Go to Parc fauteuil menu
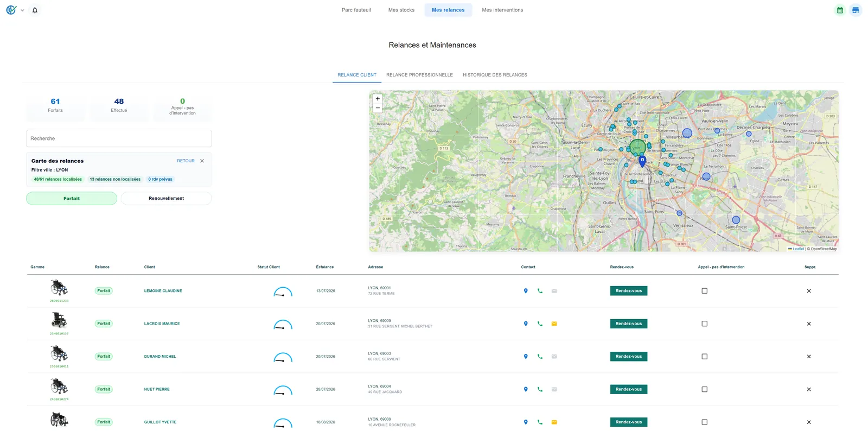 coord(356,10)
